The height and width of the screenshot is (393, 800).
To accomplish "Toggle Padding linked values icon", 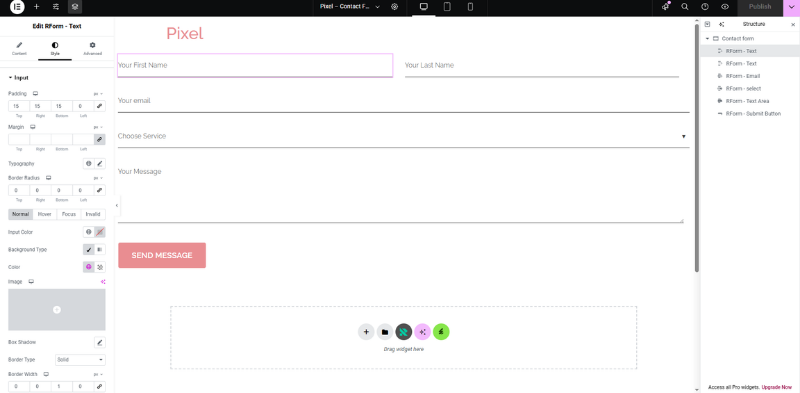I will point(99,106).
